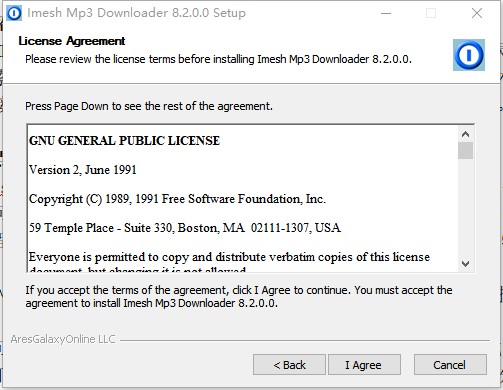
Task: Click the window title text 'Imesh Mp3 Downloader 8.2.0.0 Setup'
Action: click(136, 13)
